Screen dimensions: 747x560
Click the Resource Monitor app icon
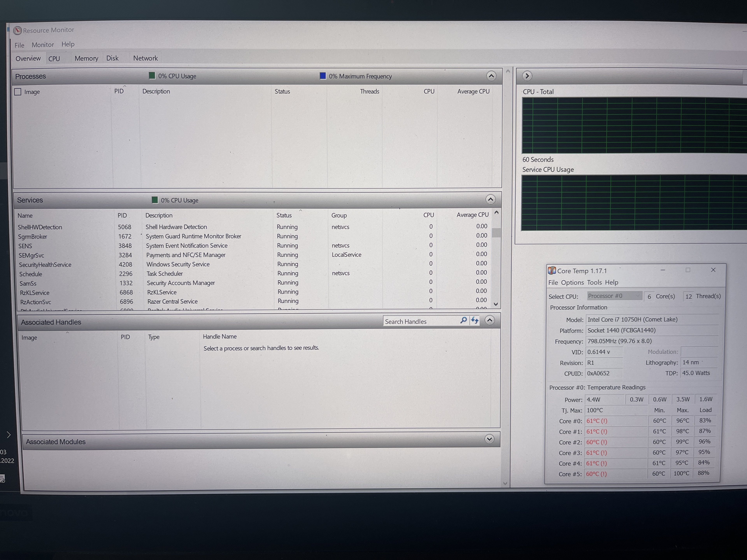(18, 31)
